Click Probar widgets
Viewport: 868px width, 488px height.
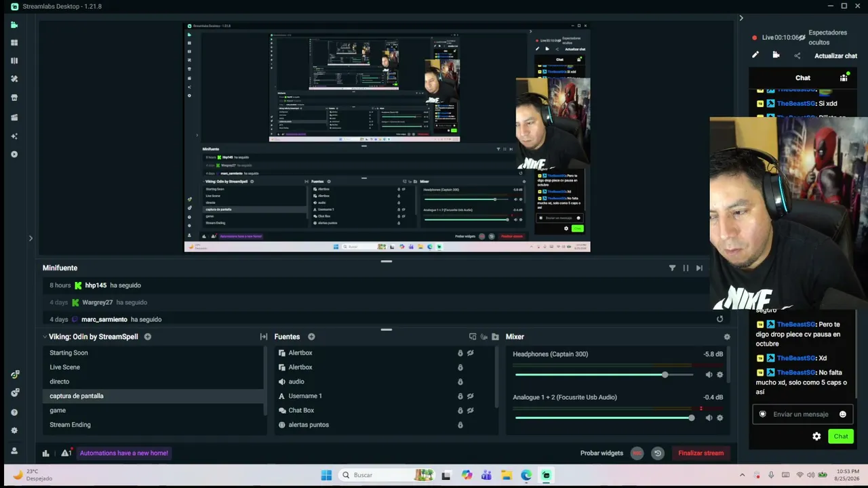[601, 453]
